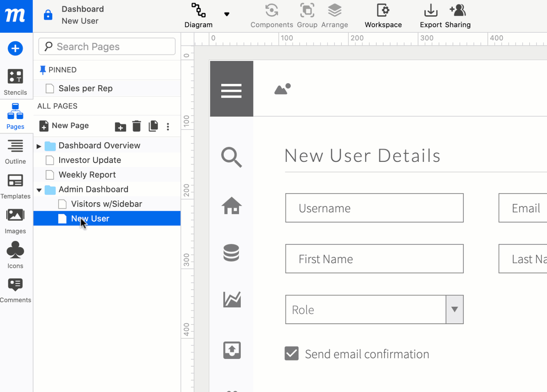547x392 pixels.
Task: Open the Diagram dropdown arrow
Action: 227,15
